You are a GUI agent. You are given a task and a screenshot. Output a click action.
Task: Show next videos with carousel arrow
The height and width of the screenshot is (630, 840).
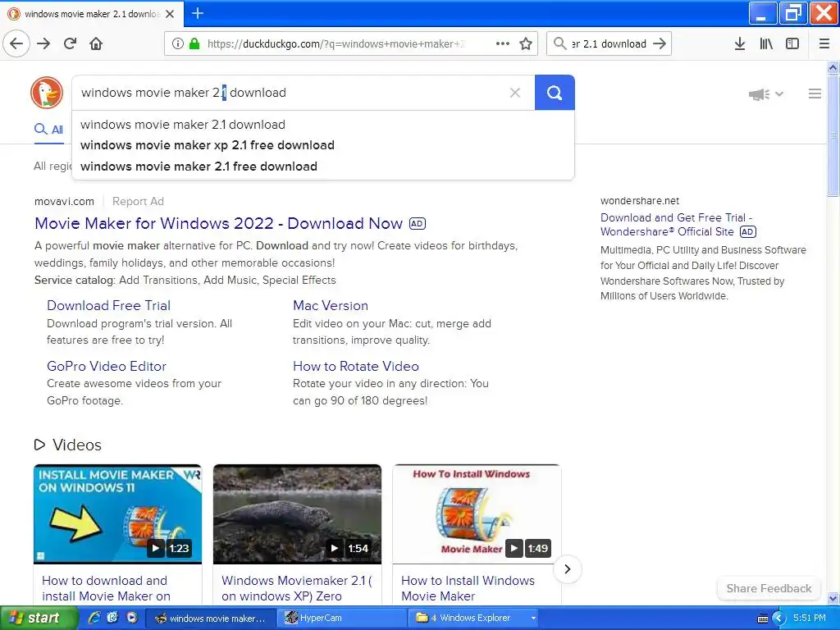568,569
